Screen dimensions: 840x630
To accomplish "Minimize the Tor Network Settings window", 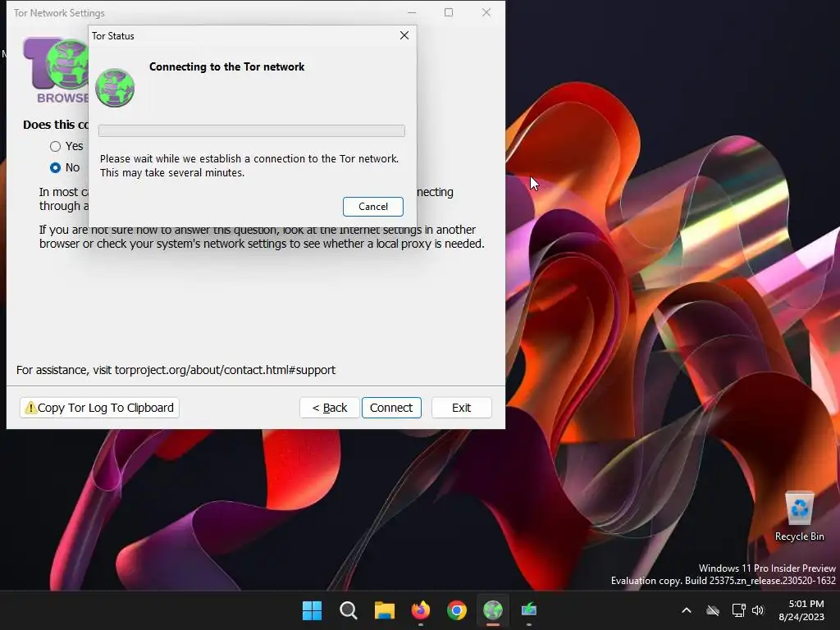I will click(x=412, y=12).
